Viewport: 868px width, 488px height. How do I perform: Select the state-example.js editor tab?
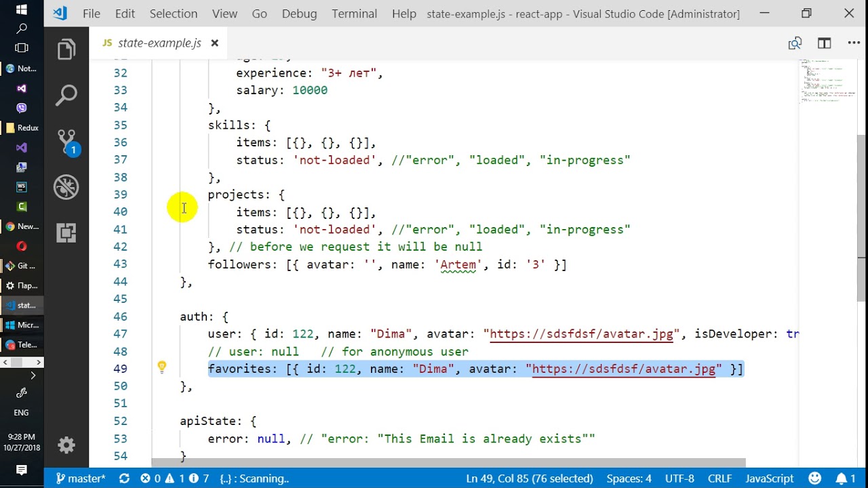[160, 43]
